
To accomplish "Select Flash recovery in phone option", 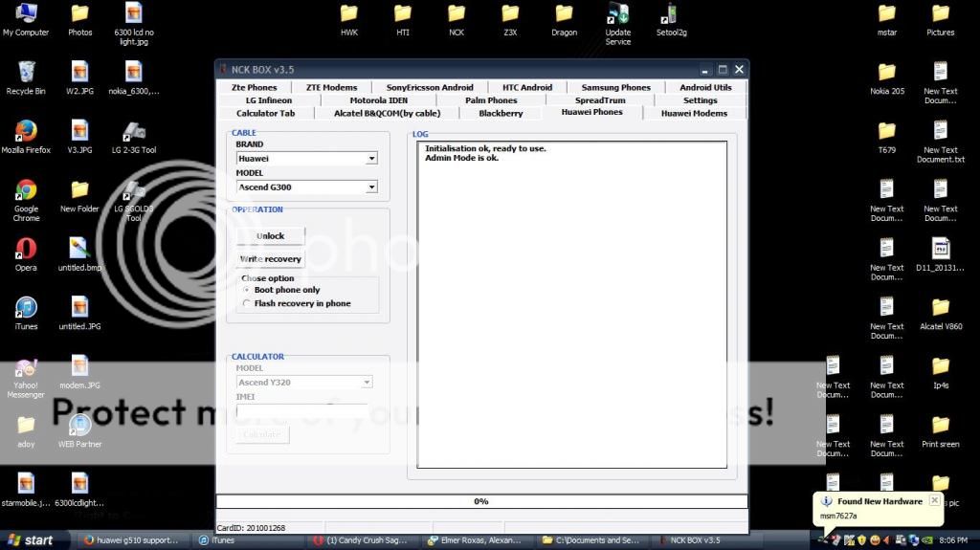I will 247,303.
